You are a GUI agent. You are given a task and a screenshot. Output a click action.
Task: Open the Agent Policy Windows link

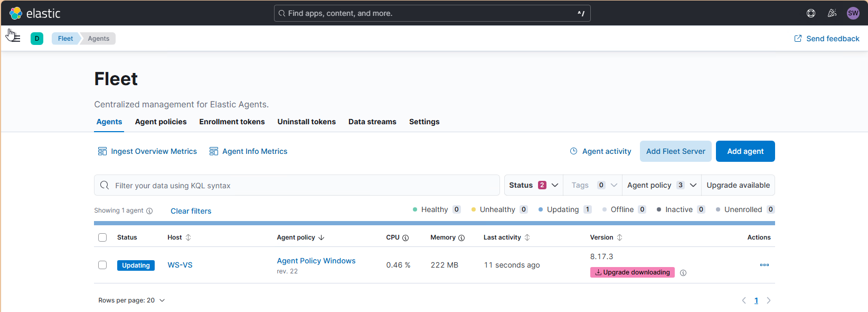316,261
